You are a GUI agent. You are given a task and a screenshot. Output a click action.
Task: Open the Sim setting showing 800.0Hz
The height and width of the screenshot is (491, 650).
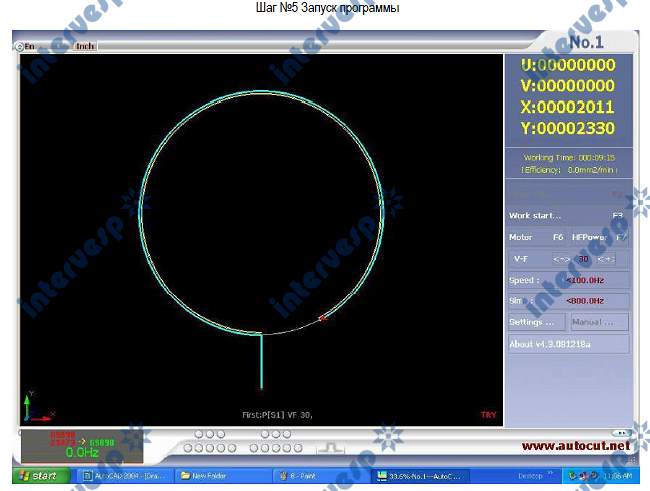568,301
